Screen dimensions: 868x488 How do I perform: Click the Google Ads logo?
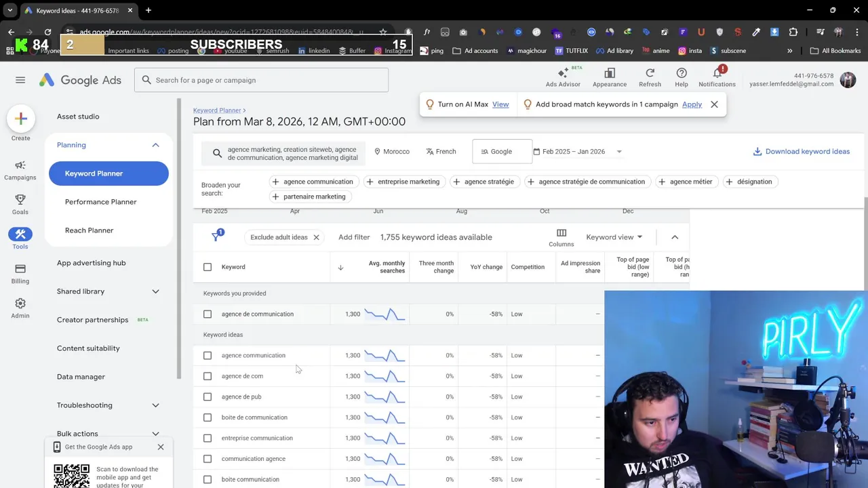coord(80,80)
